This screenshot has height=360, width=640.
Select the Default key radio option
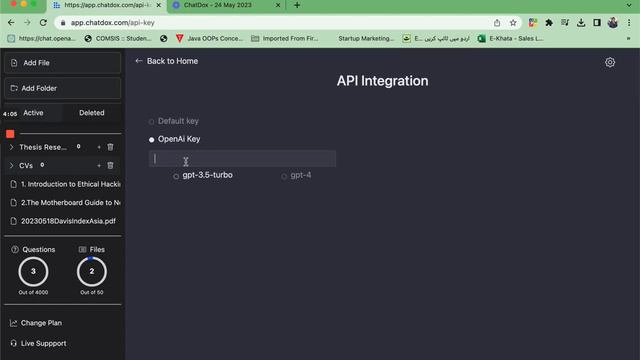pos(151,122)
